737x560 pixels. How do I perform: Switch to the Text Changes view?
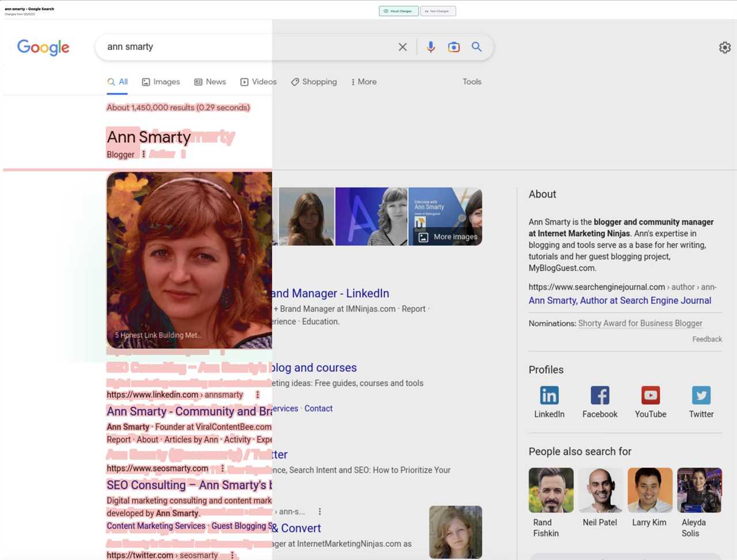438,11
